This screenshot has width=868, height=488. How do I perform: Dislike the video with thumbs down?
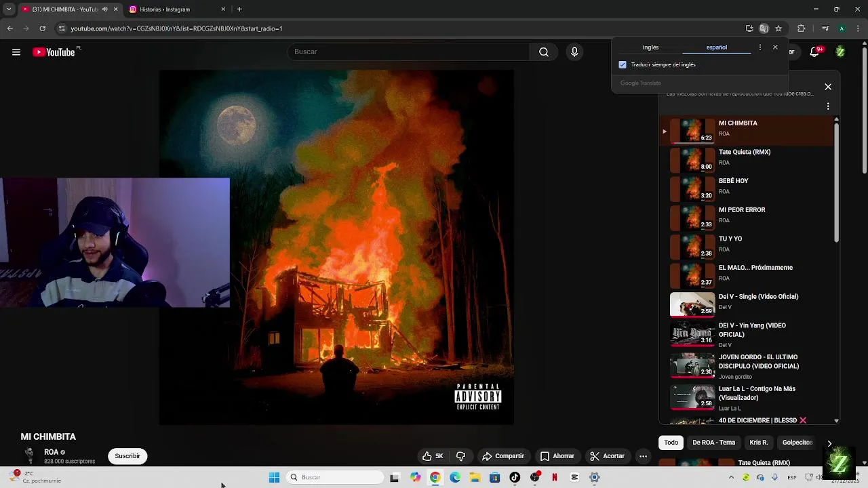pos(461,456)
